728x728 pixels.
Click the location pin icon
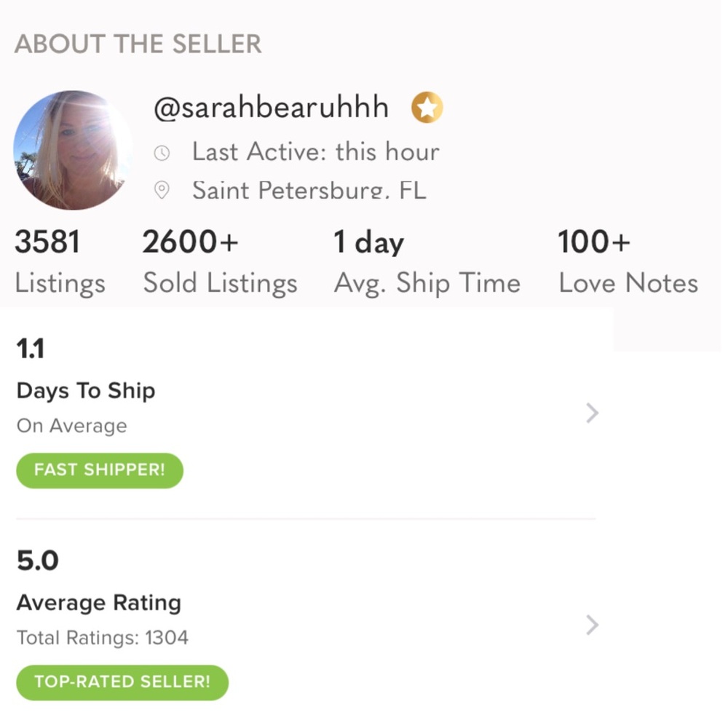click(162, 191)
